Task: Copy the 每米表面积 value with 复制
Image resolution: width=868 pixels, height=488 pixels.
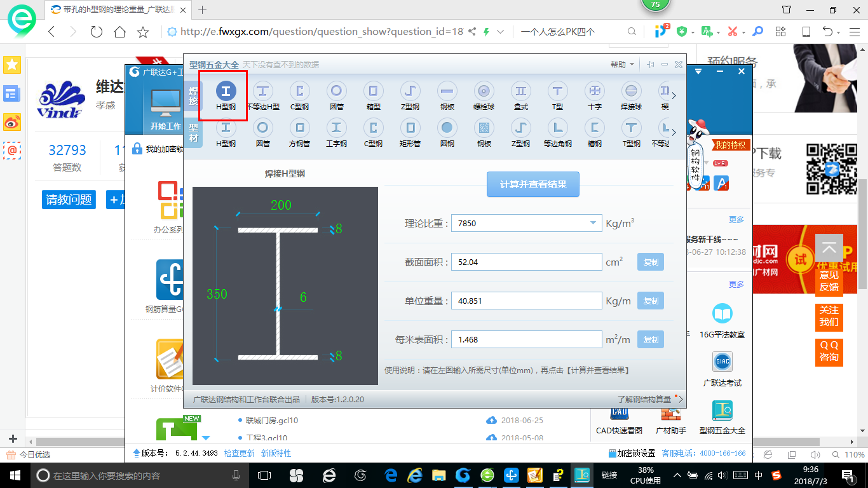Action: [x=651, y=339]
